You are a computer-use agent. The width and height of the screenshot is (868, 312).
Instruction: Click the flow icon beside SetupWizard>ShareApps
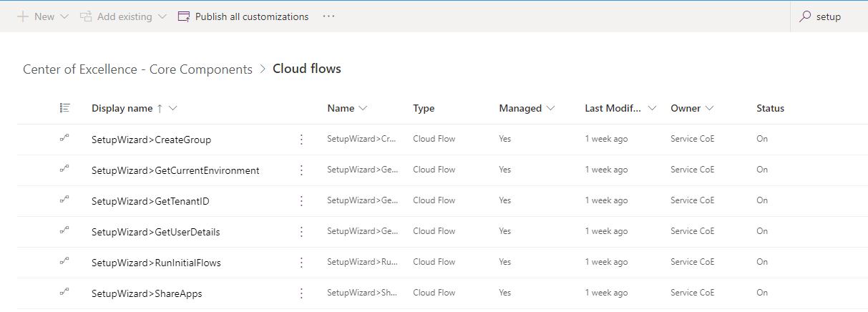64,293
